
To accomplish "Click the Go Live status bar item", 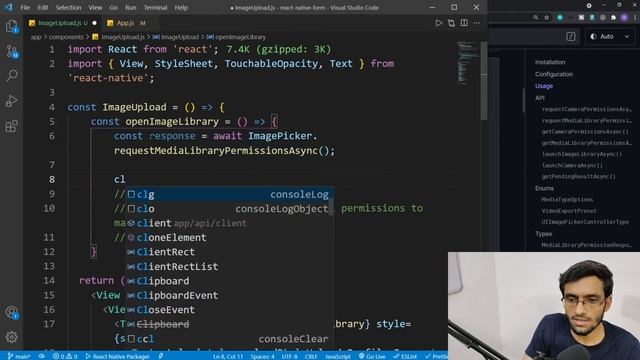I will 372,356.
